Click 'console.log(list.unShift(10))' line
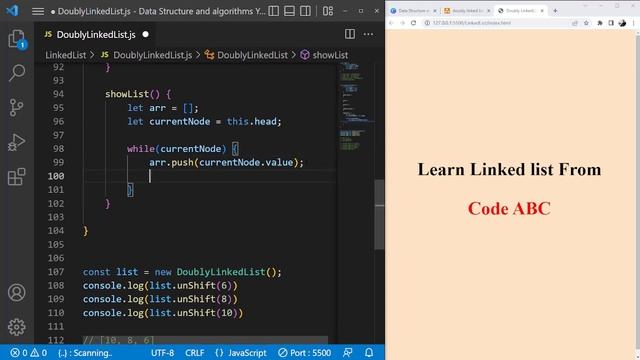Image resolution: width=640 pixels, height=360 pixels. point(163,313)
